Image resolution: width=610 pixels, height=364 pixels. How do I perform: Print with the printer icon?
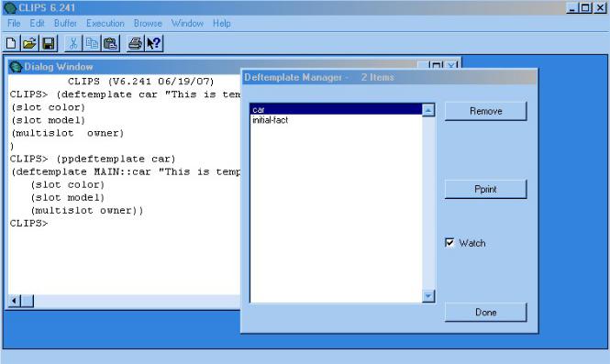point(135,43)
